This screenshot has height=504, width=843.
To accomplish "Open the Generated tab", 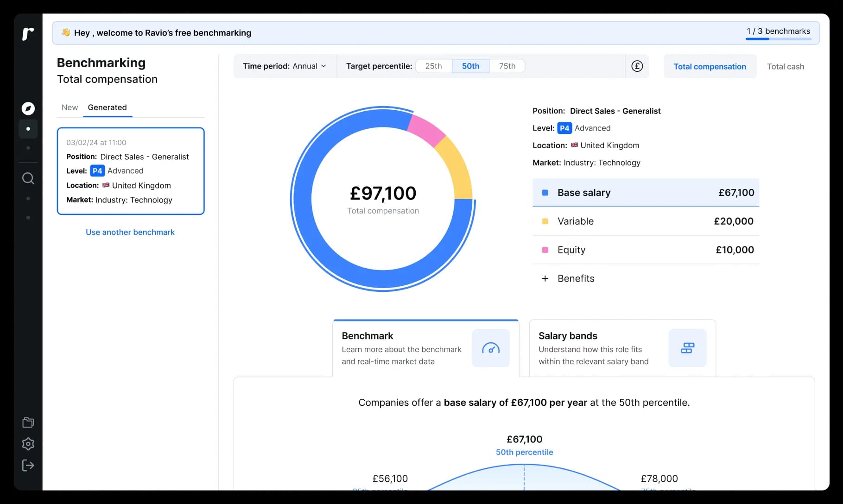I will point(107,107).
